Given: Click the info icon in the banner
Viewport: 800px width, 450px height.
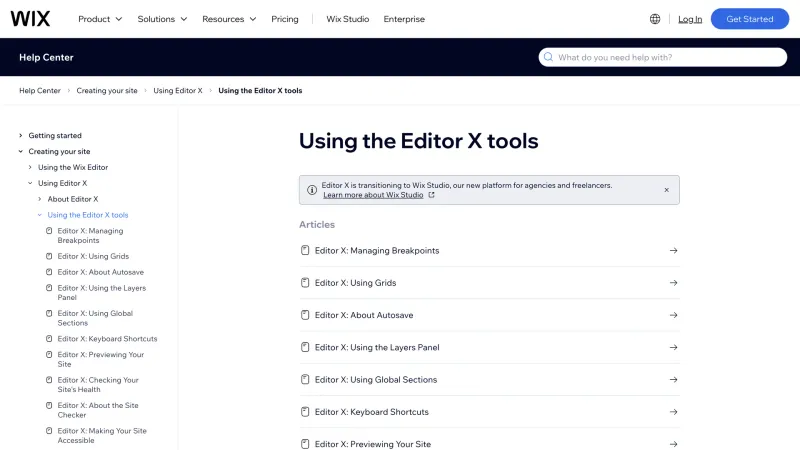Looking at the screenshot, I should coord(312,190).
